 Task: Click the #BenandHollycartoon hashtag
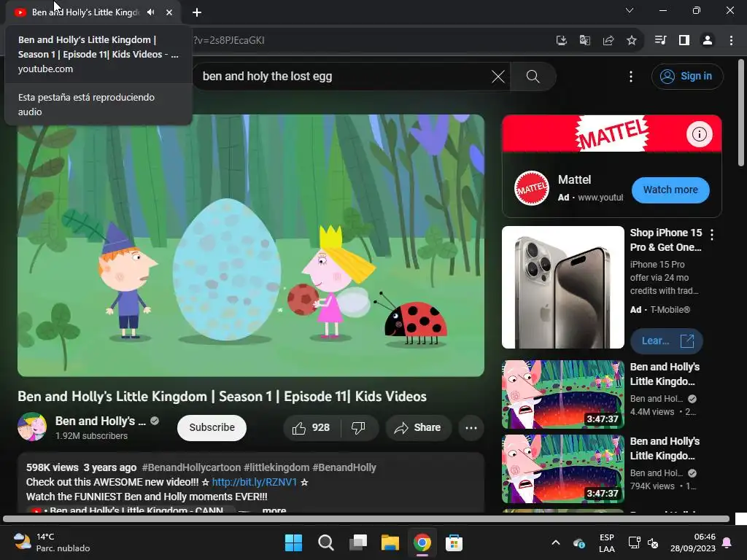pyautogui.click(x=191, y=467)
